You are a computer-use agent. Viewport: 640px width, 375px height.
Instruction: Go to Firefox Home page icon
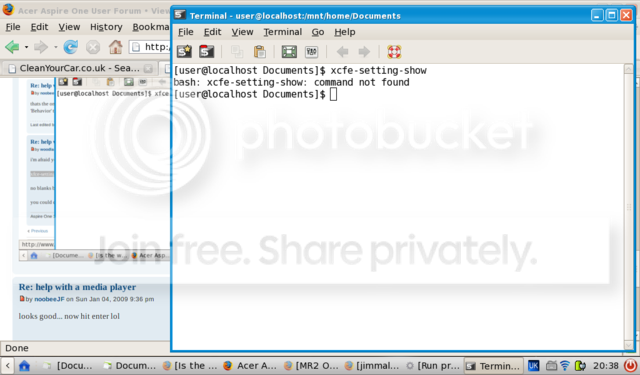click(115, 47)
